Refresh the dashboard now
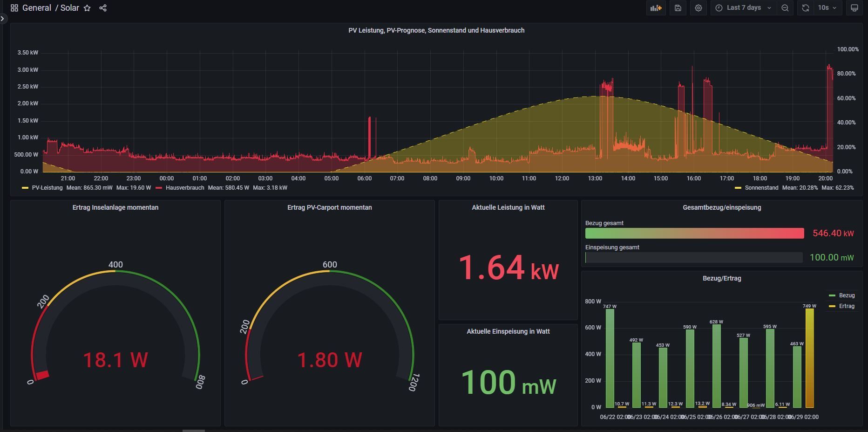Viewport: 868px width, 432px height. 806,8
